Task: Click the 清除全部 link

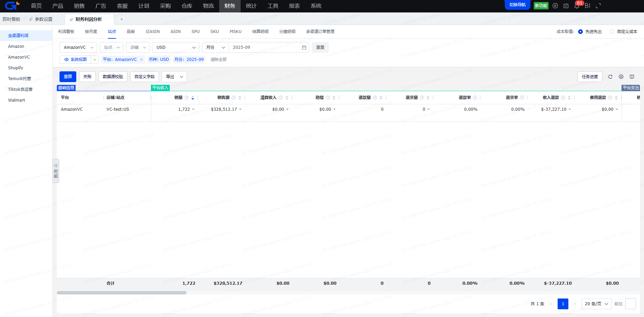Action: coord(218,60)
